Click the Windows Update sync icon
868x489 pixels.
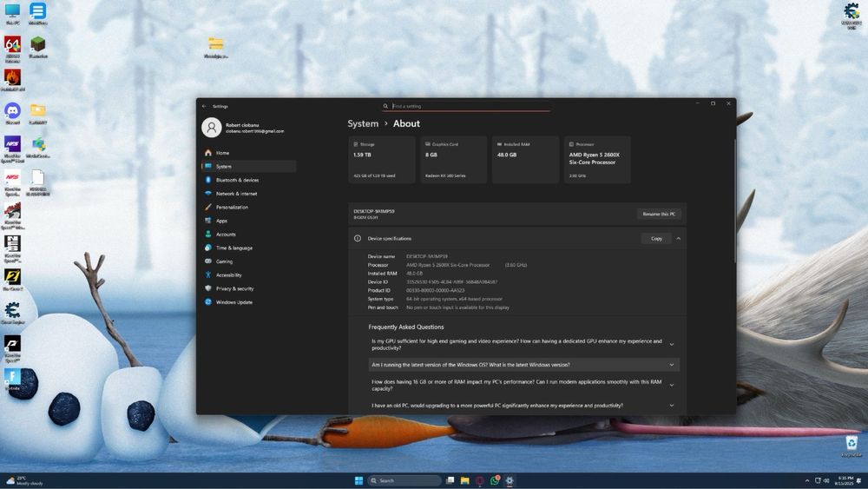coord(208,301)
